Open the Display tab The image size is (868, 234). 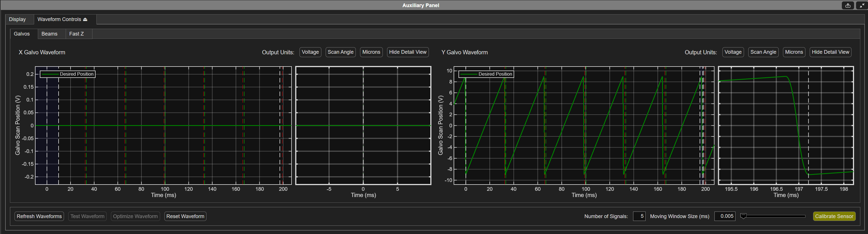(x=17, y=20)
